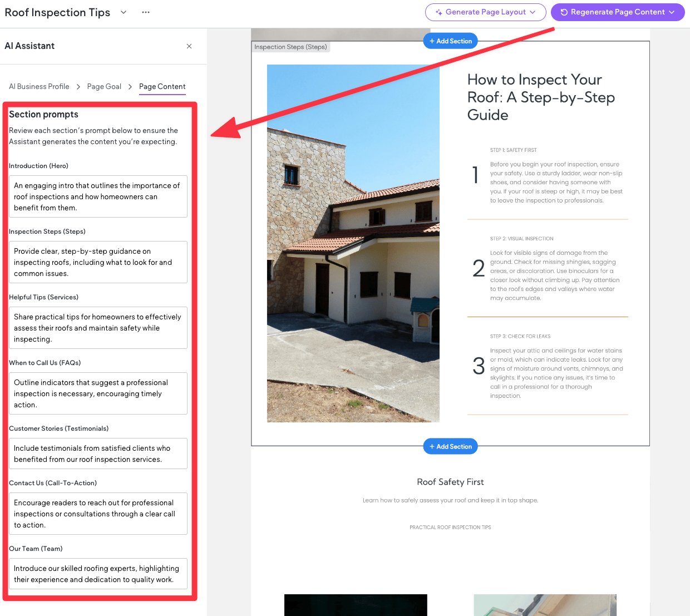This screenshot has height=616, width=690.
Task: Edit the Introduction (Hero) prompt text
Action: click(x=98, y=196)
